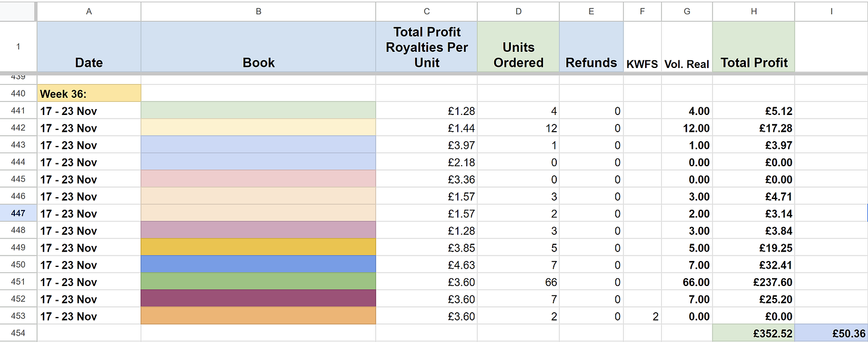Select the £1.44 royalties cell
Screen dimensions: 868x342
pyautogui.click(x=426, y=128)
